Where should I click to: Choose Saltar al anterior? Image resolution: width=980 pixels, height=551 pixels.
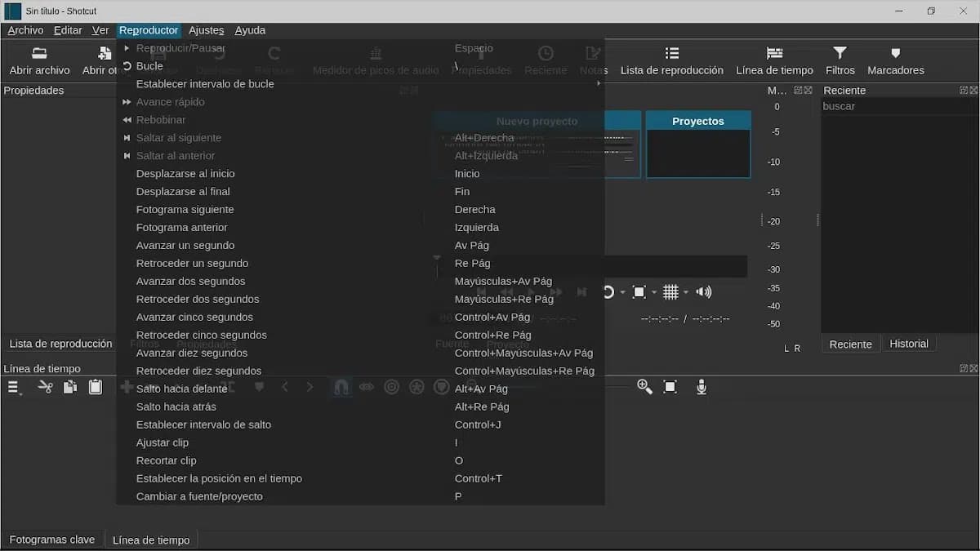[x=360, y=156]
